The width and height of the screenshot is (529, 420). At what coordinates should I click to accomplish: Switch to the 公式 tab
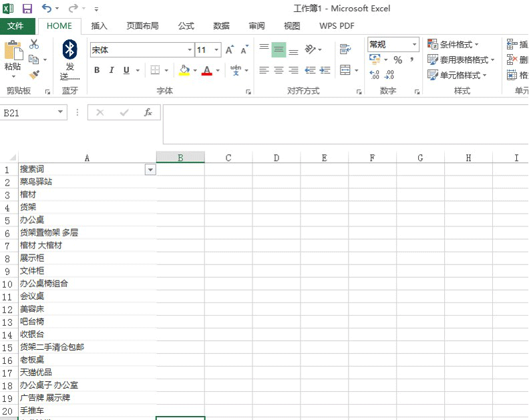(186, 26)
